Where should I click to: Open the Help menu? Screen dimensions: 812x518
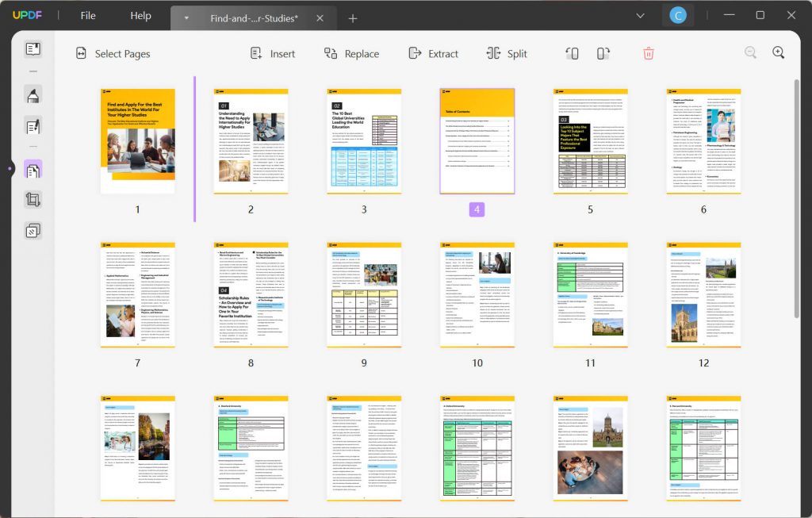(140, 14)
